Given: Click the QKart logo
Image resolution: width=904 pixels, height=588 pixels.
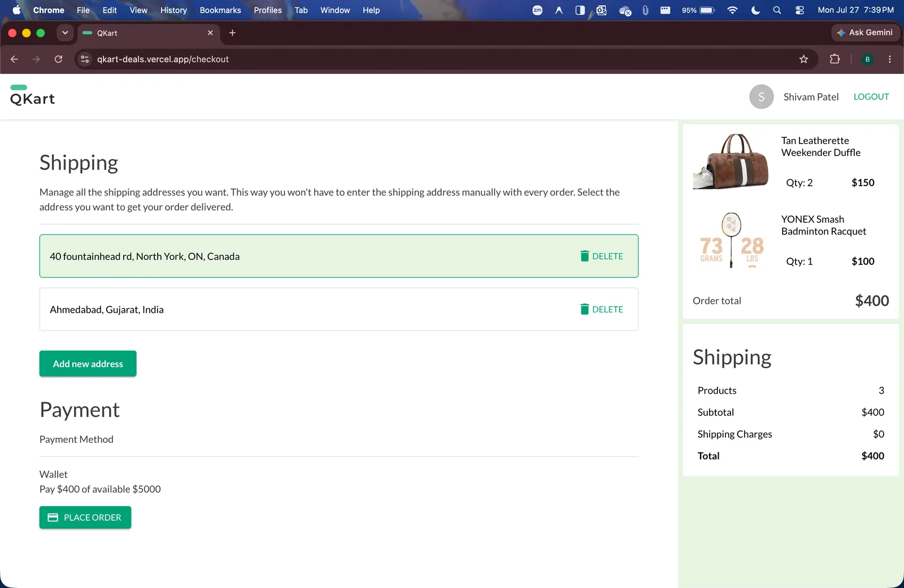Looking at the screenshot, I should click(x=32, y=95).
